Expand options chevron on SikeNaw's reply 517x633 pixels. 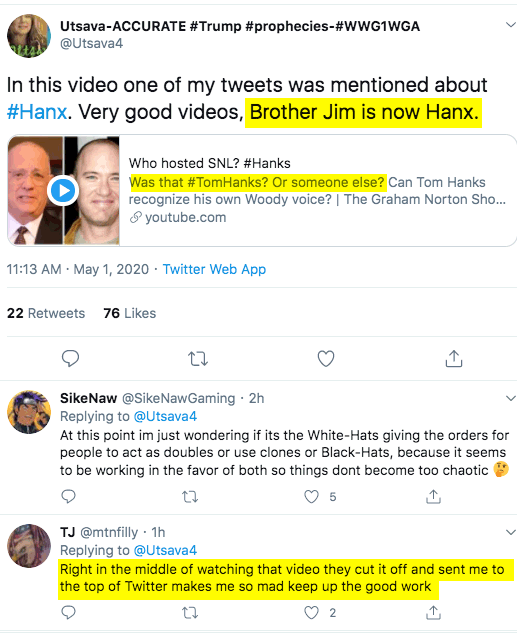(x=511, y=398)
